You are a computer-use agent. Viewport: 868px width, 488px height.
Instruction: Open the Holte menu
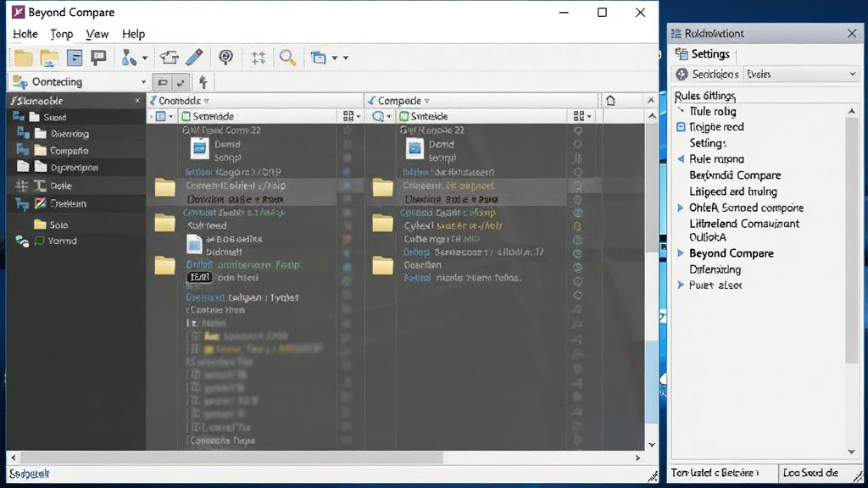pos(25,34)
